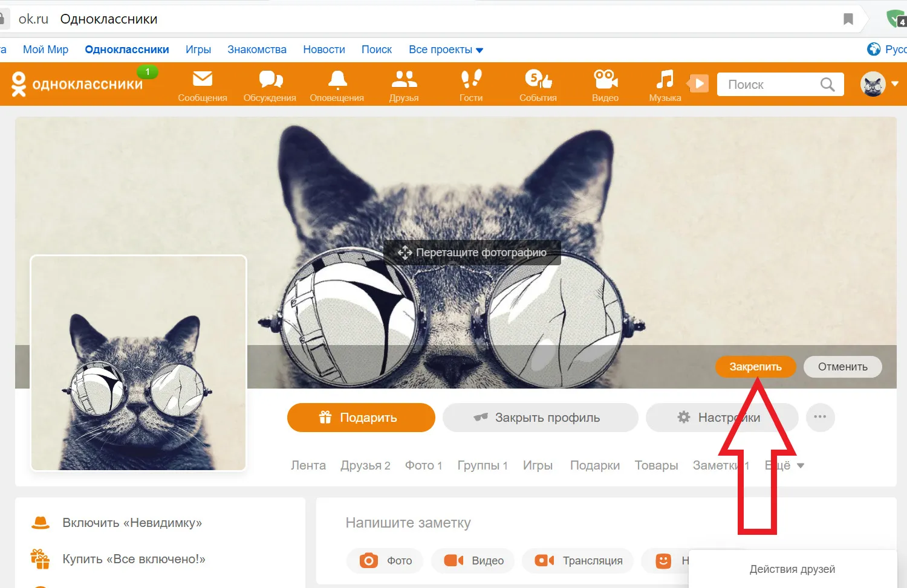Open the Видео camera icon
This screenshot has width=907, height=588.
pyautogui.click(x=605, y=79)
